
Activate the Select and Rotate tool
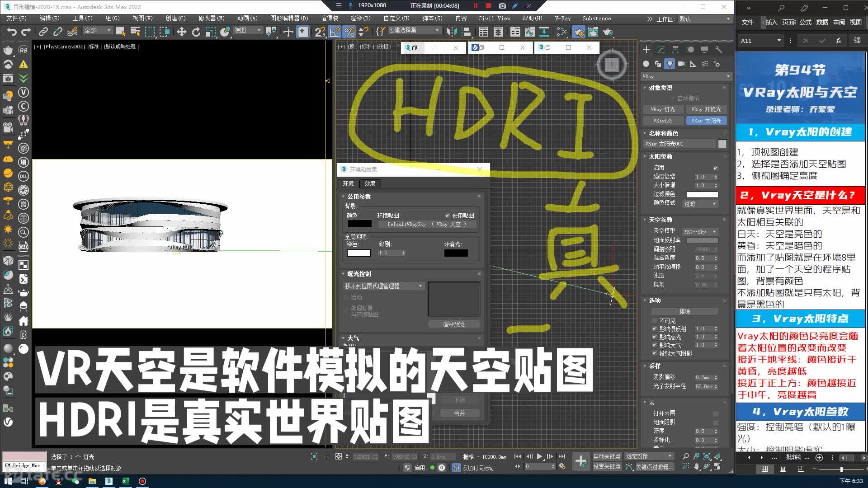pyautogui.click(x=196, y=32)
